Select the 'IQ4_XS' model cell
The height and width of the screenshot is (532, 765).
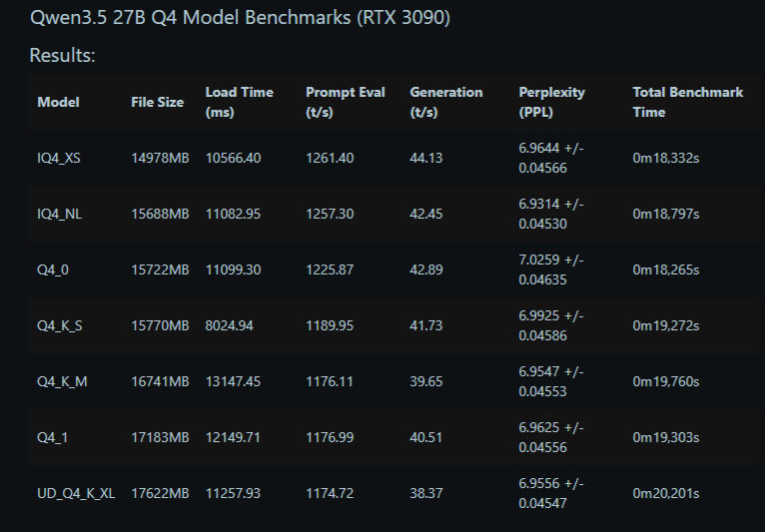coord(59,158)
